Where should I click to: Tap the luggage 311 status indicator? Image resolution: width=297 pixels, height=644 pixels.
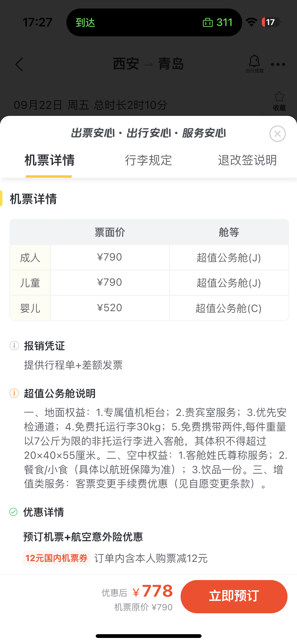(x=217, y=22)
